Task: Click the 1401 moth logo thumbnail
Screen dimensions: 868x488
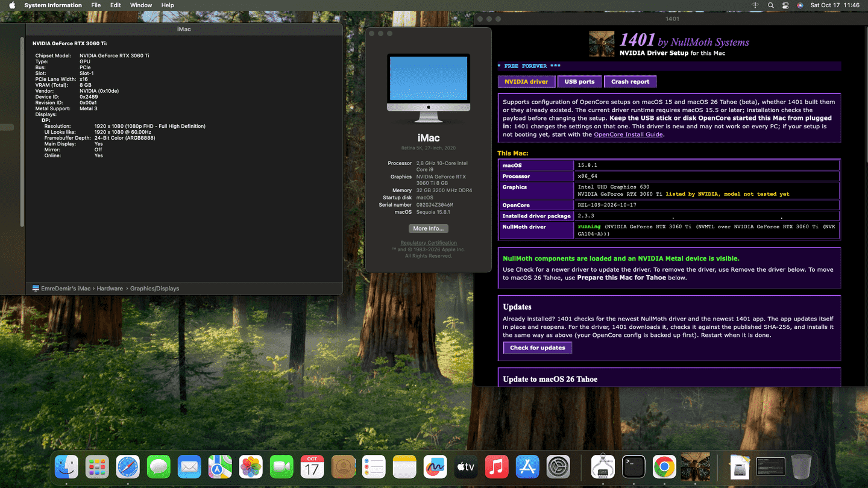Action: (x=602, y=44)
